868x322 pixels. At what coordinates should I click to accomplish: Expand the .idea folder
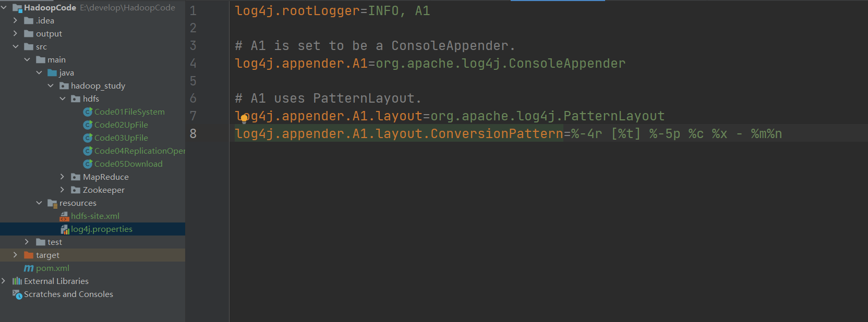[x=15, y=20]
